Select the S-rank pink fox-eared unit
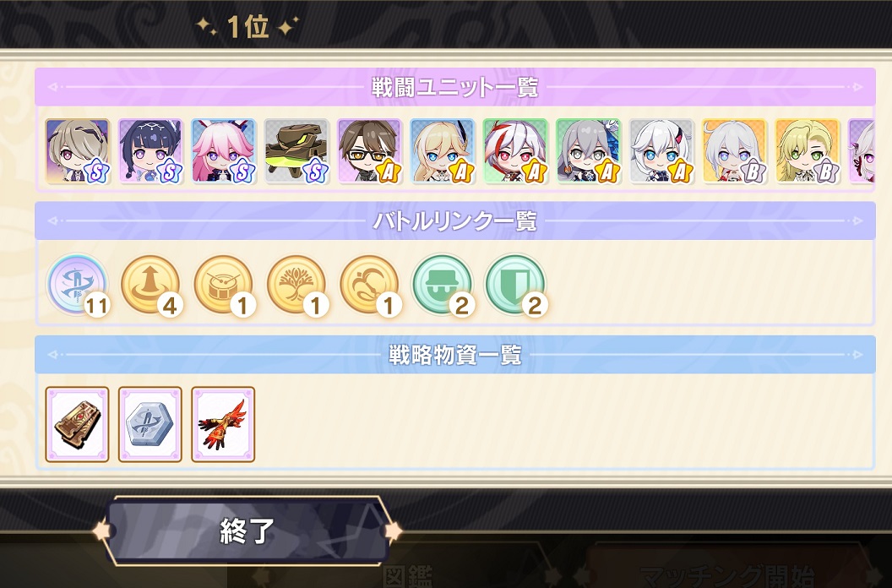The height and width of the screenshot is (588, 892). pos(224,151)
